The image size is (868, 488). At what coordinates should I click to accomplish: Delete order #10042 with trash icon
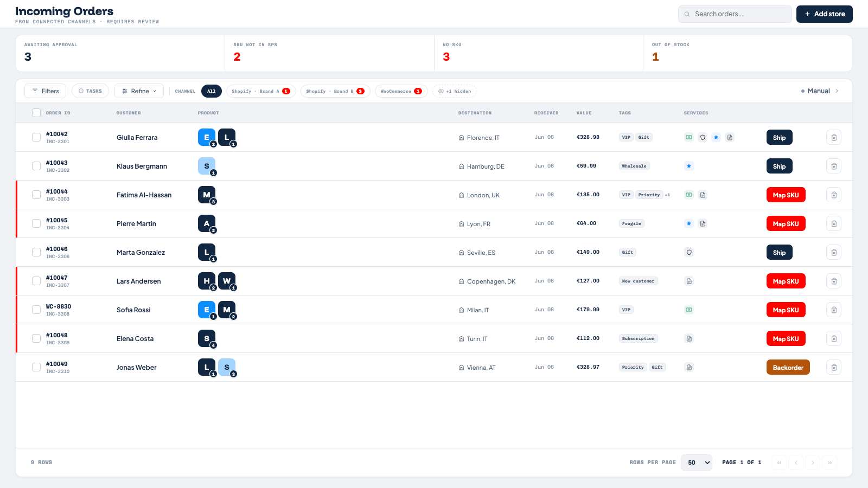click(834, 137)
